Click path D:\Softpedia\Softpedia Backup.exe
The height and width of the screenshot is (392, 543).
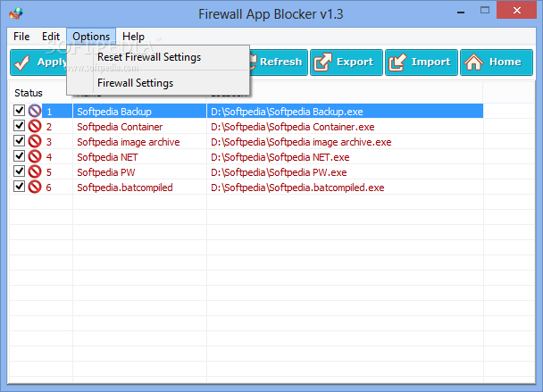click(x=287, y=112)
